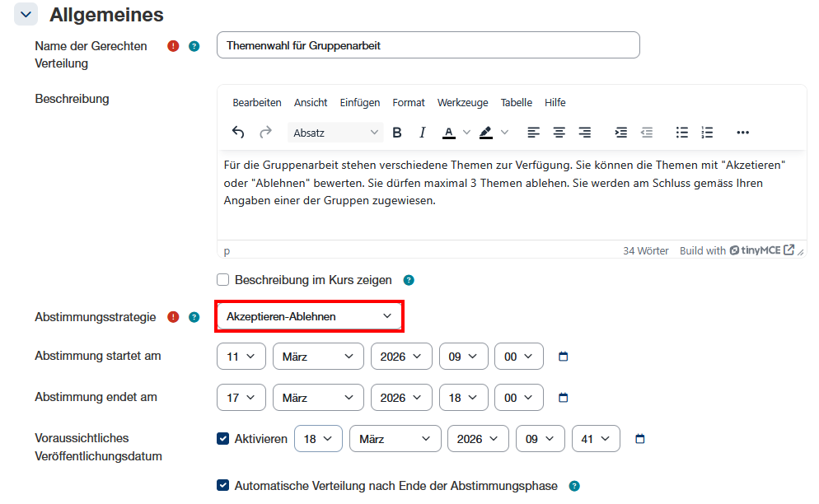Increase indent of the paragraph
Image resolution: width=819 pixels, height=504 pixels.
click(621, 133)
